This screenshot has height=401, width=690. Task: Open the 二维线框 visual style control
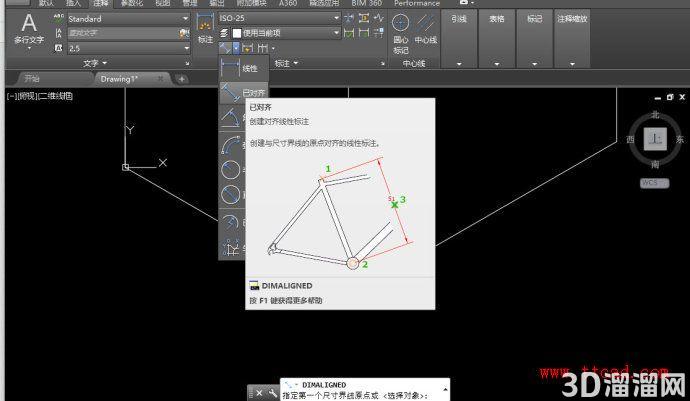pyautogui.click(x=56, y=96)
